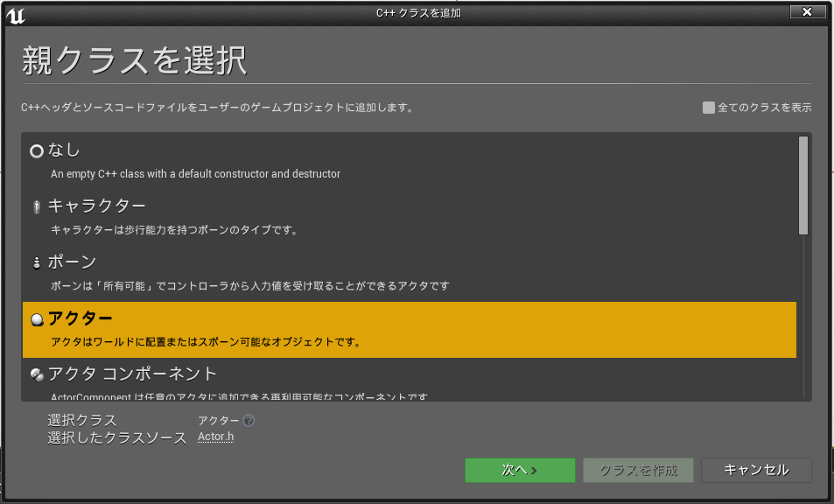
Task: Click the Unreal Engine logo icon
Action: (x=16, y=16)
